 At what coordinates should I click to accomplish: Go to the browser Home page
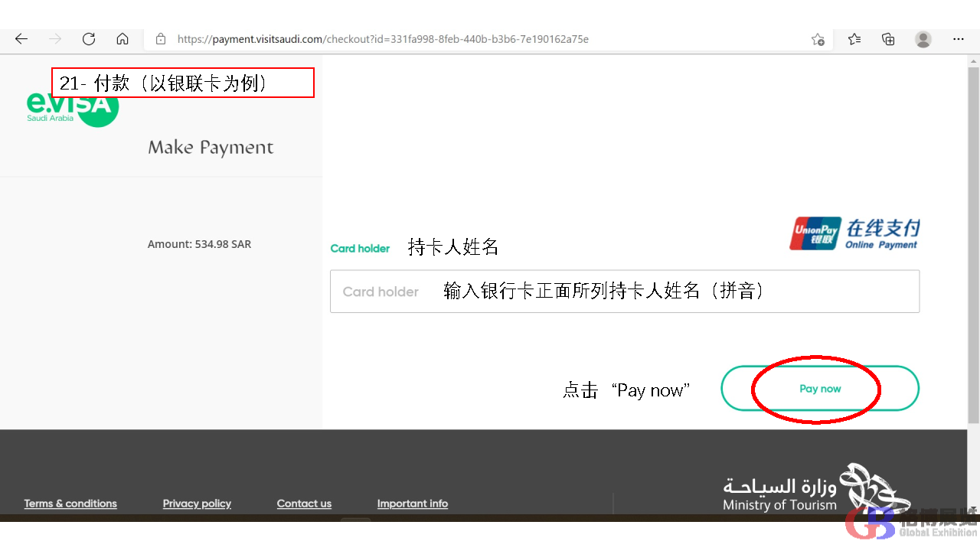pos(122,39)
